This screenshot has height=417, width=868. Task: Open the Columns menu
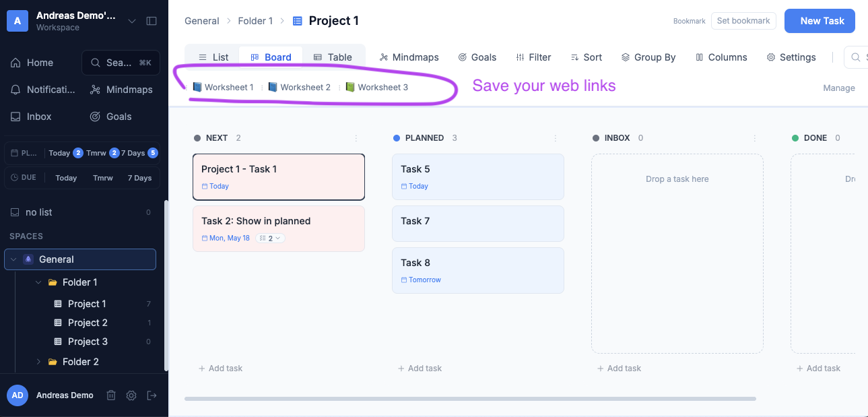coord(721,57)
